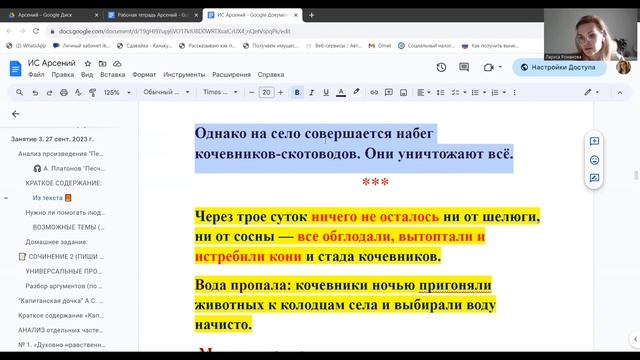Open the comment history panel
Screen dimensions: 640x360
click(464, 67)
